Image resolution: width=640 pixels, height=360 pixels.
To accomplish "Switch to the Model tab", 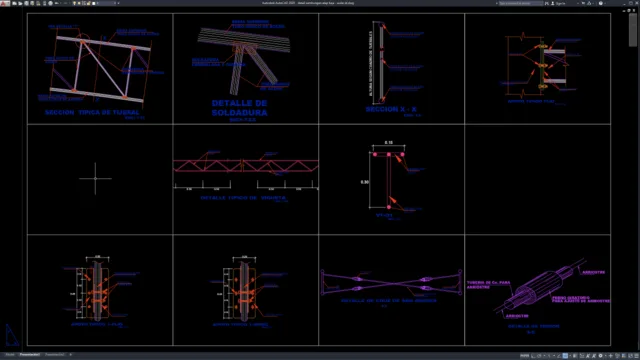I will click(x=10, y=355).
